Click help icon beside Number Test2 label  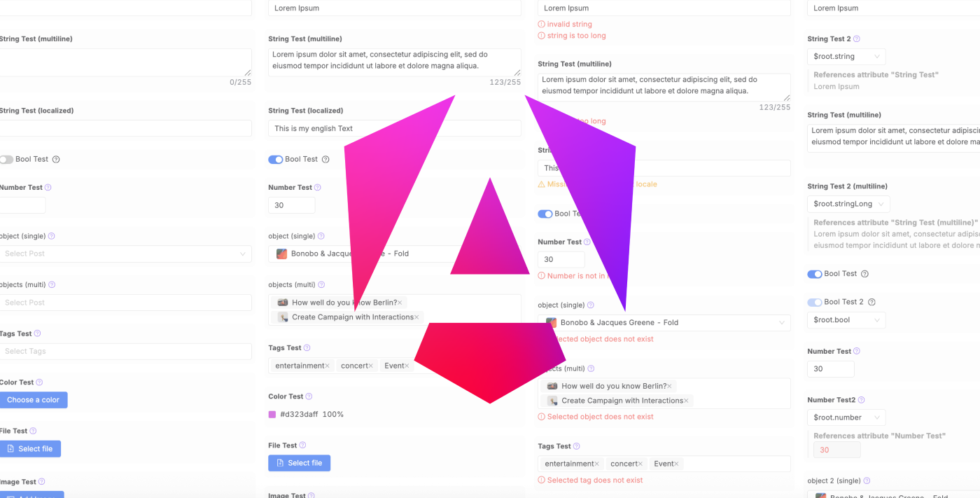tap(861, 400)
